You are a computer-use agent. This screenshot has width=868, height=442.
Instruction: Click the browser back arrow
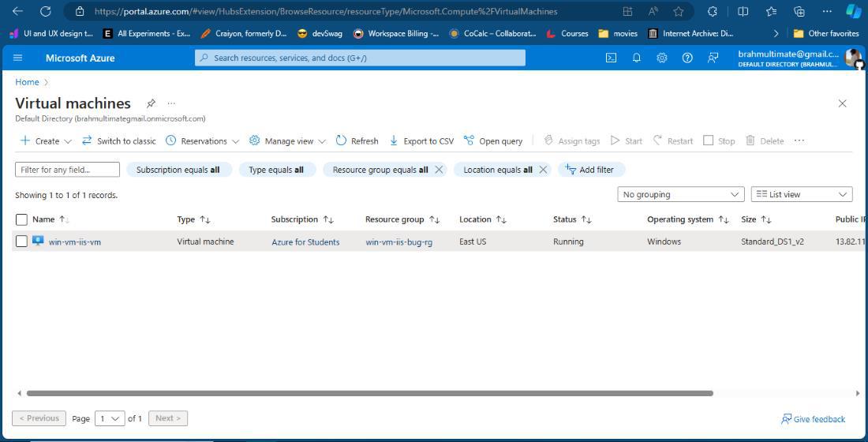(17, 11)
